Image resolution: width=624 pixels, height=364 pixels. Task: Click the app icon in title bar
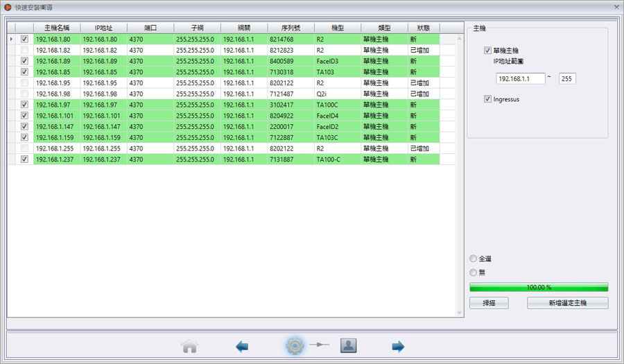coord(8,6)
